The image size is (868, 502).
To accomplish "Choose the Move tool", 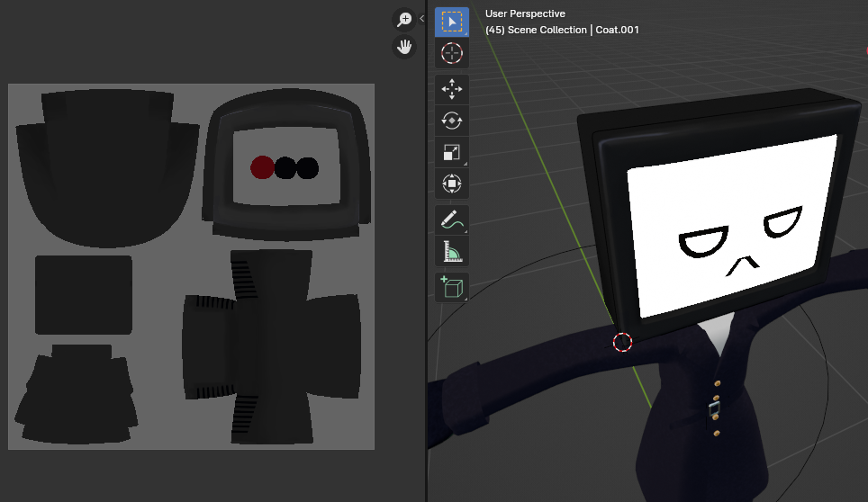I will (452, 89).
